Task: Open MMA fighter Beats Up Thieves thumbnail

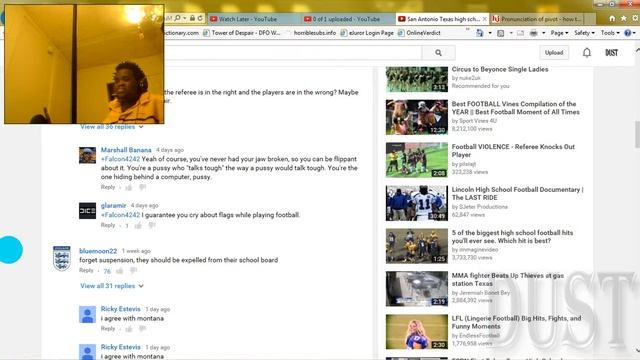Action: pos(417,289)
